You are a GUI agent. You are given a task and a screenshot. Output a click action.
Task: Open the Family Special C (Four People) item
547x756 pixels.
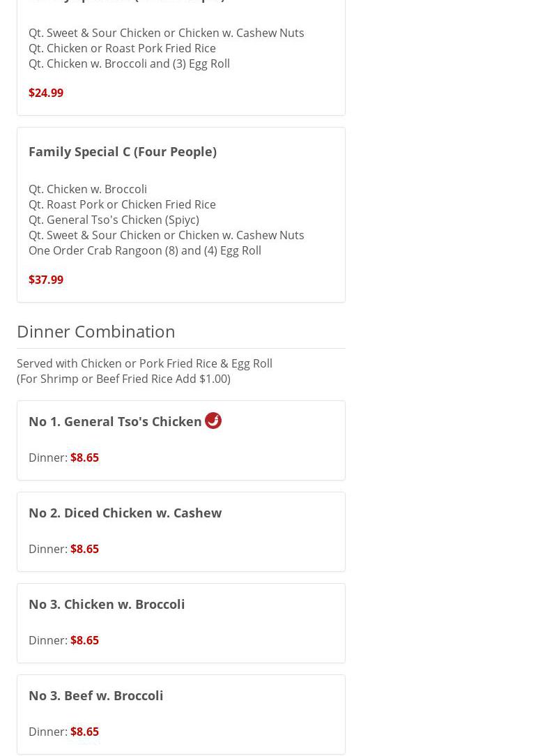[x=123, y=151]
